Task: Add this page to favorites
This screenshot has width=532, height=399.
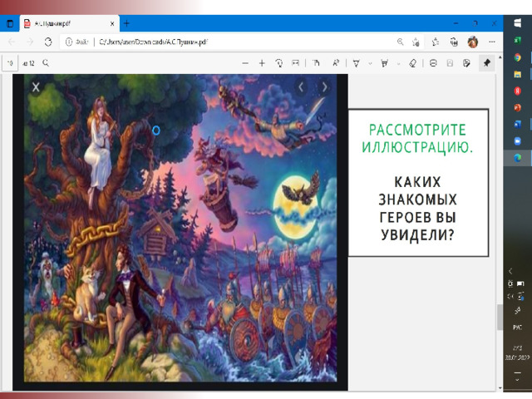Action: 416,42
